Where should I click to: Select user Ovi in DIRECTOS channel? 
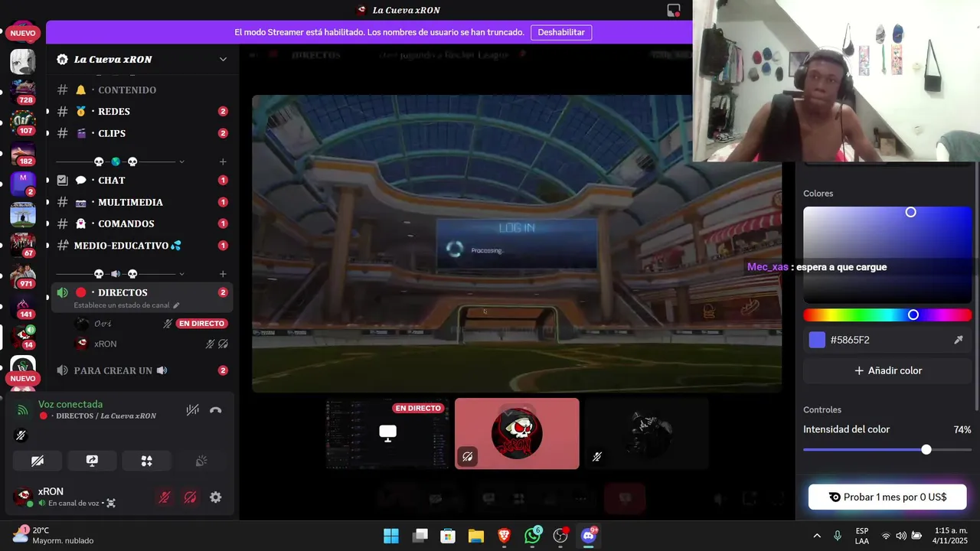click(x=152, y=324)
